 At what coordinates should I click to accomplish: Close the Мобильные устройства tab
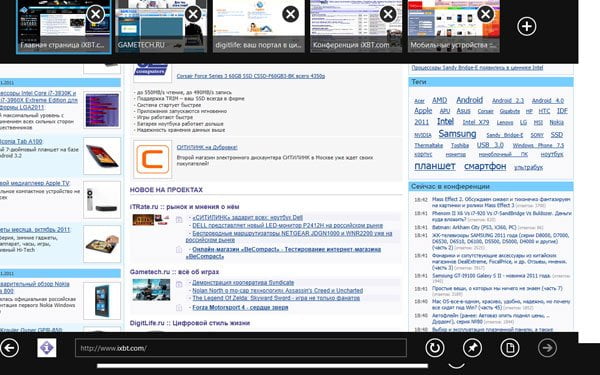[x=486, y=15]
